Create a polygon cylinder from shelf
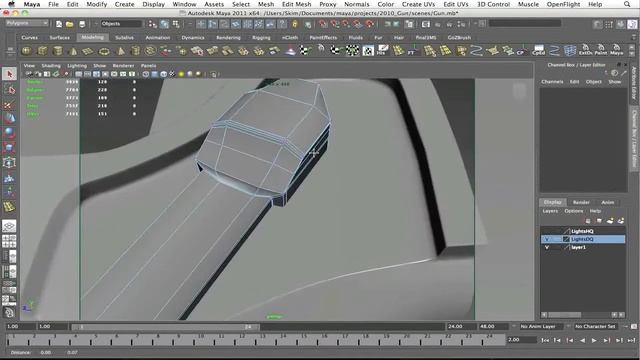Image resolution: width=640 pixels, height=360 pixels. tap(58, 51)
